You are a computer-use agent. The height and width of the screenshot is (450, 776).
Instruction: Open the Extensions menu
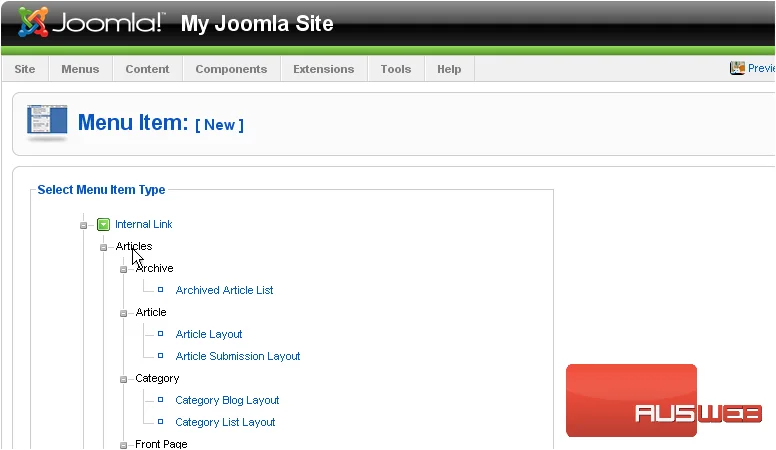[x=324, y=69]
